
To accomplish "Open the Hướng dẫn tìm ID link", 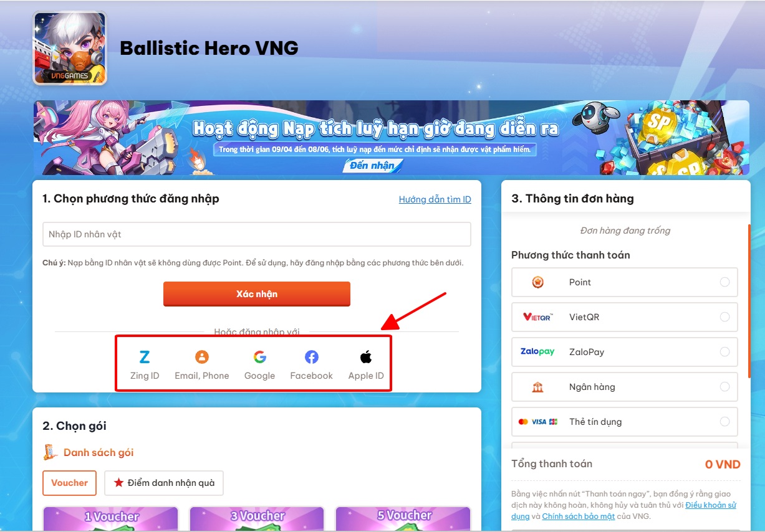I will tap(435, 199).
